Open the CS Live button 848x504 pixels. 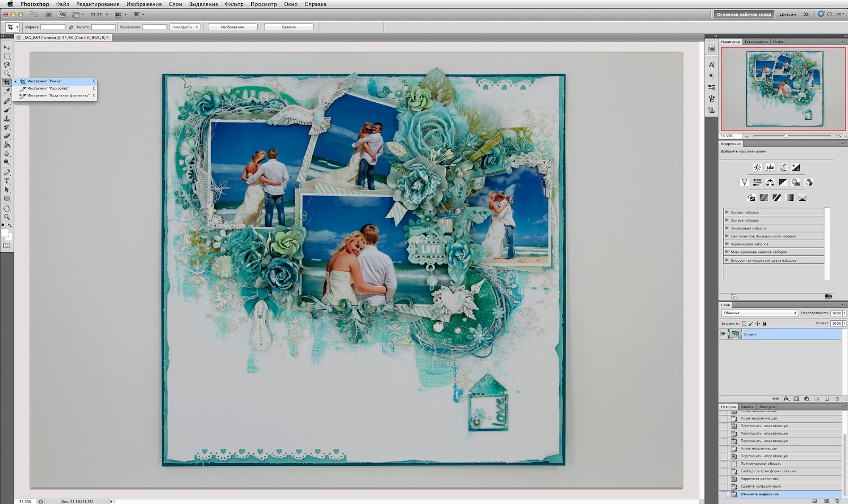pyautogui.click(x=830, y=14)
